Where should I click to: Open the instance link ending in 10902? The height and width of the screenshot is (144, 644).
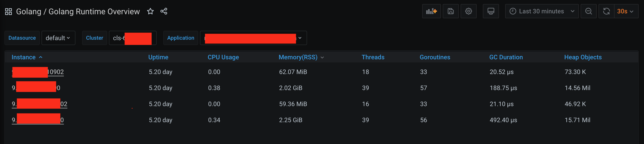click(56, 72)
